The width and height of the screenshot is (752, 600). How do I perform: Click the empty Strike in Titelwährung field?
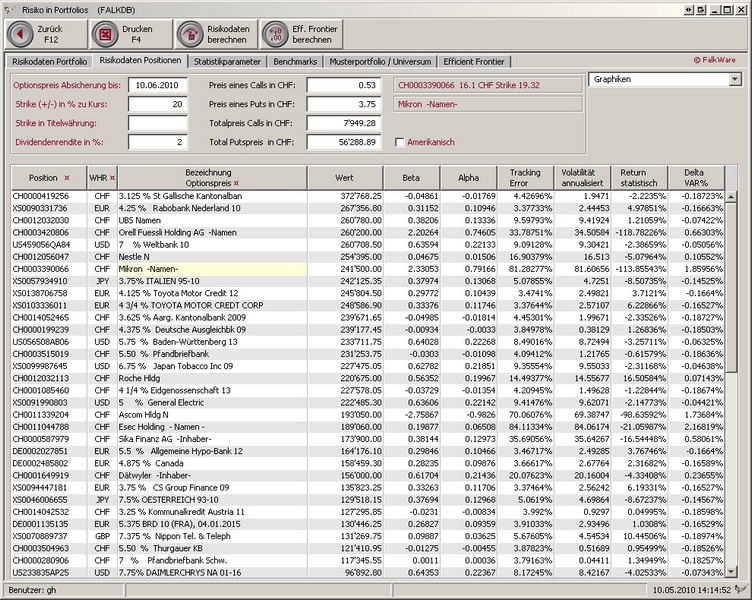[x=158, y=123]
